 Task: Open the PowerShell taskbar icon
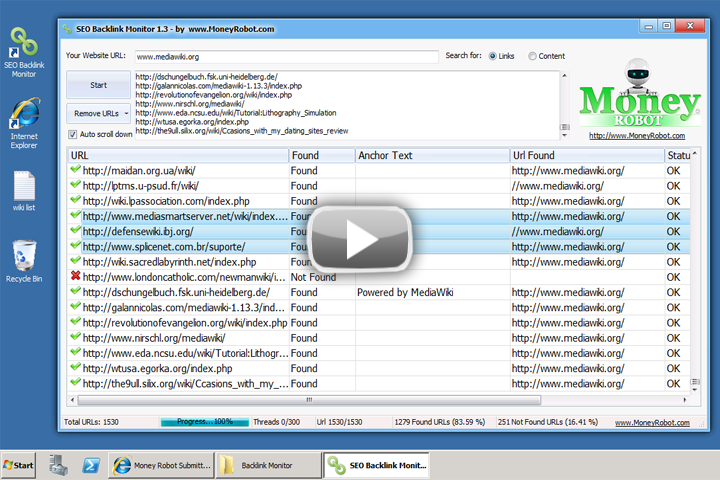[x=91, y=465]
